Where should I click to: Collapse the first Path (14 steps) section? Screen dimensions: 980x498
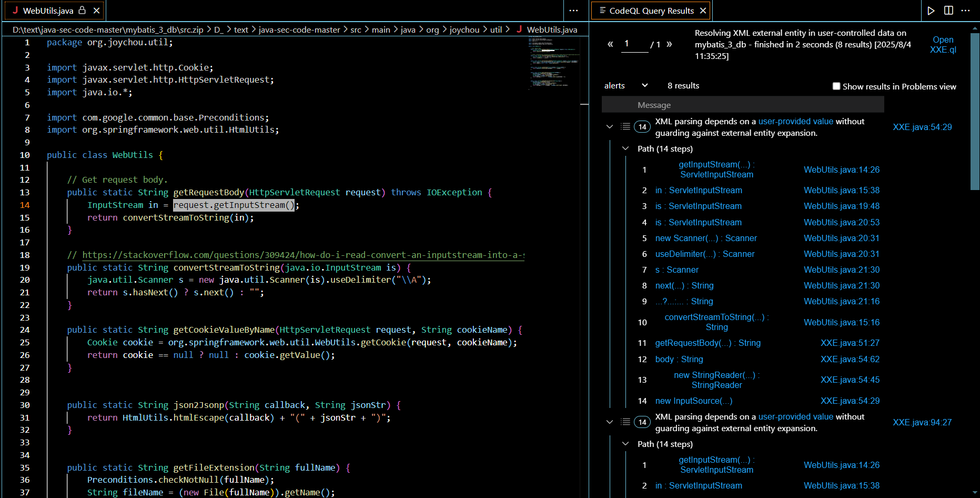point(625,148)
